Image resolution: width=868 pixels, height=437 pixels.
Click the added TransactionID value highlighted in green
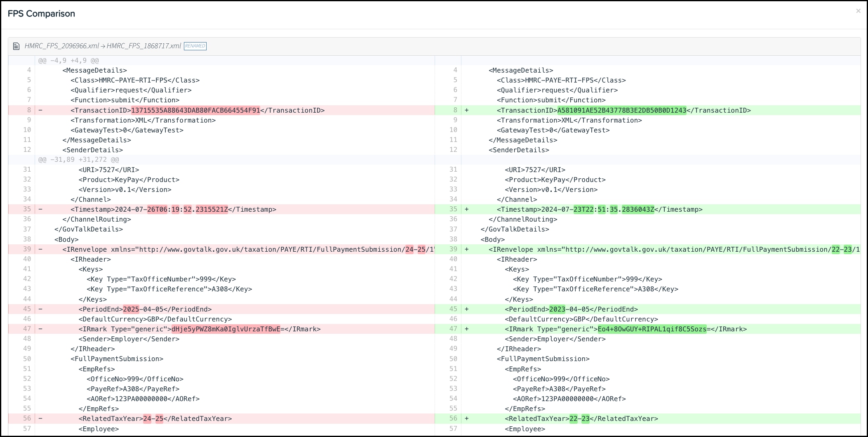tap(621, 110)
